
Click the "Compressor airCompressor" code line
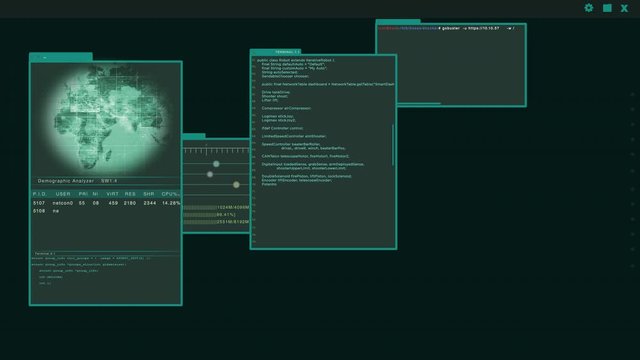click(x=286, y=108)
